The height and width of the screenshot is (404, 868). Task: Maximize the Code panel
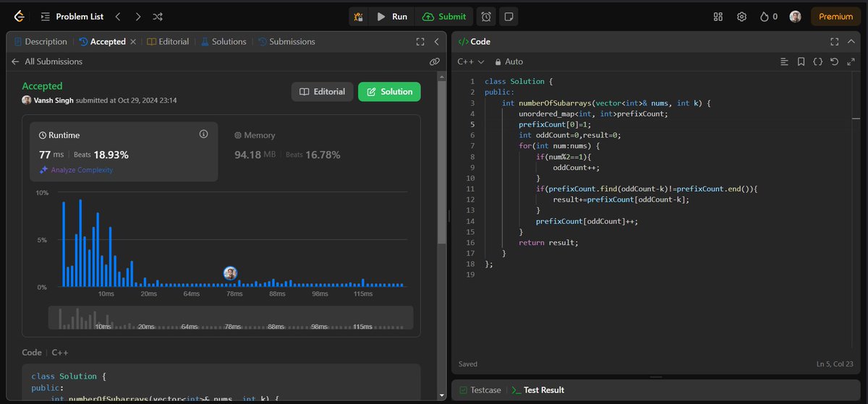[834, 42]
